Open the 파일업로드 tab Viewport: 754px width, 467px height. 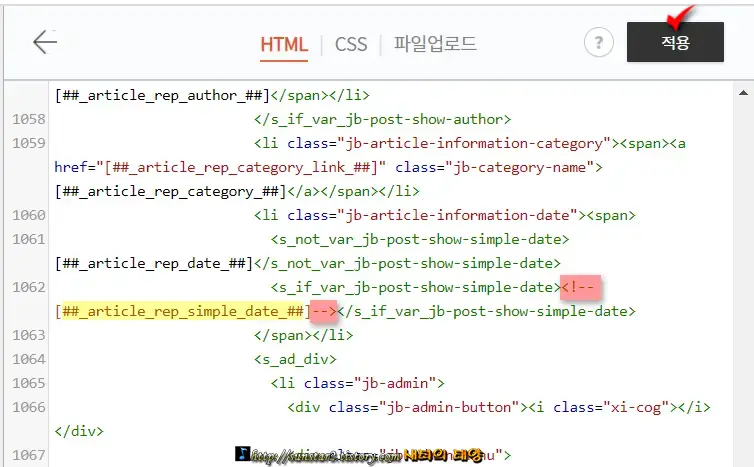(435, 44)
